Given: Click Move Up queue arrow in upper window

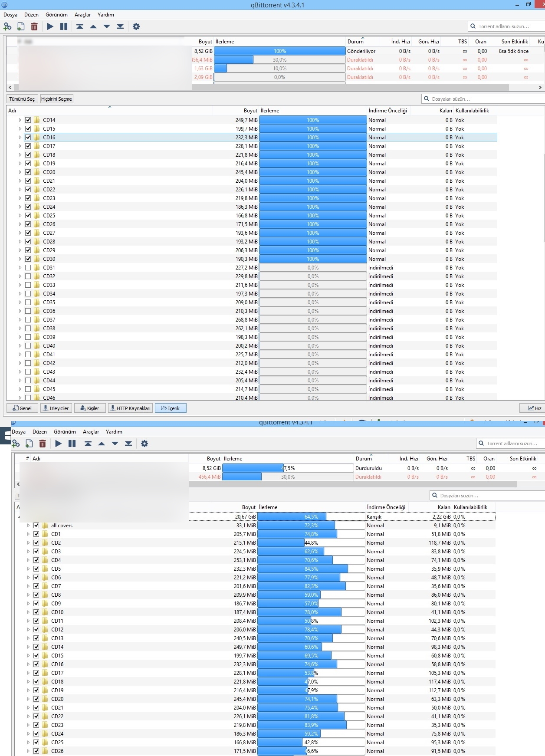Looking at the screenshot, I should (93, 26).
